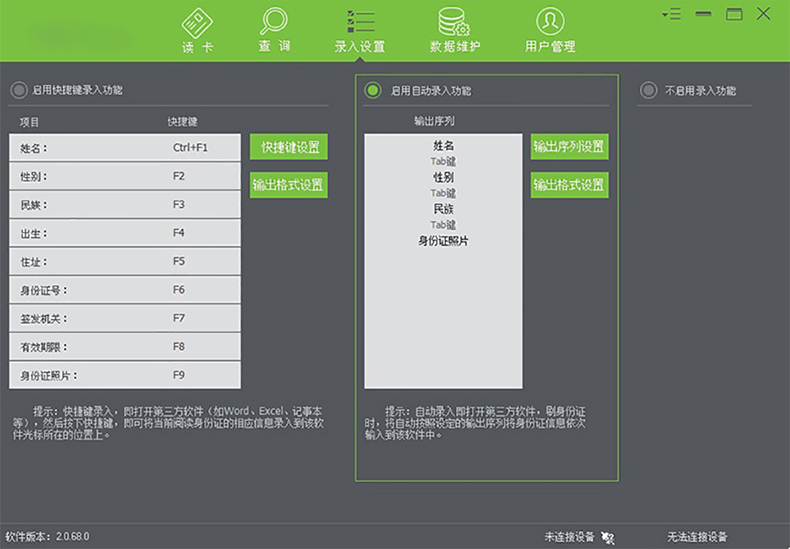790x549 pixels.
Task: Click 输出格式设置 button beside the output sequence list
Action: point(569,185)
